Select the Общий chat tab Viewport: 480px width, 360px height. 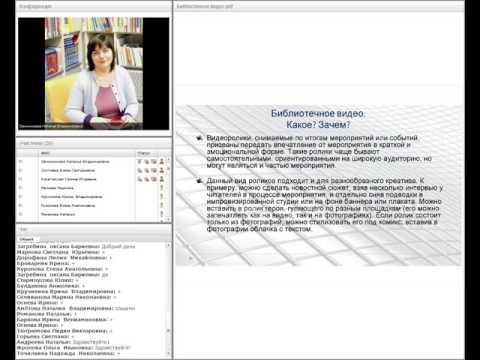[27, 239]
